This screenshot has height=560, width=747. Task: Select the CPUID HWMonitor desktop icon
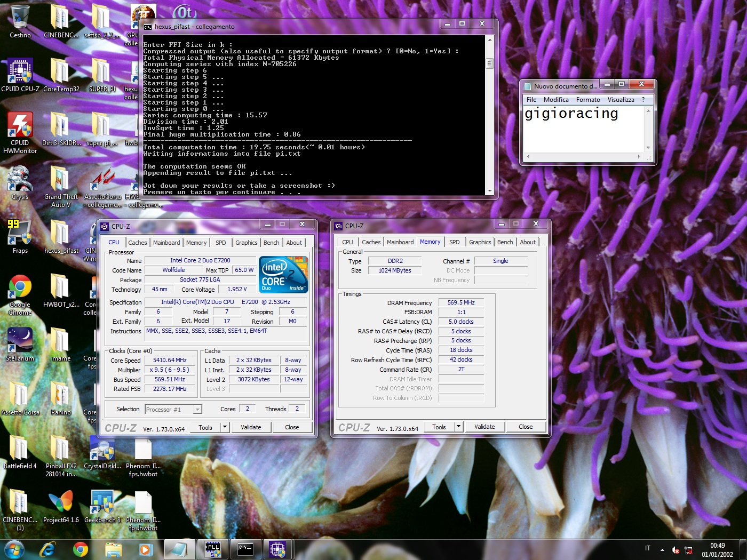tap(20, 133)
